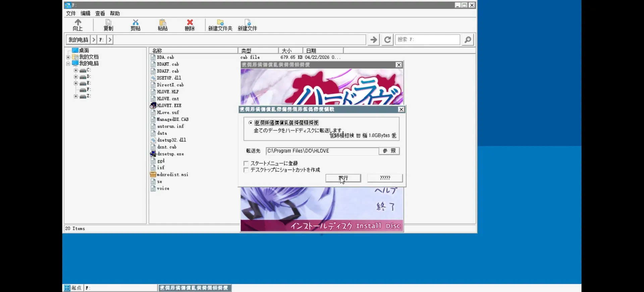Sort by Name (名称) column header
Screen dimensions: 644x292
(x=194, y=51)
